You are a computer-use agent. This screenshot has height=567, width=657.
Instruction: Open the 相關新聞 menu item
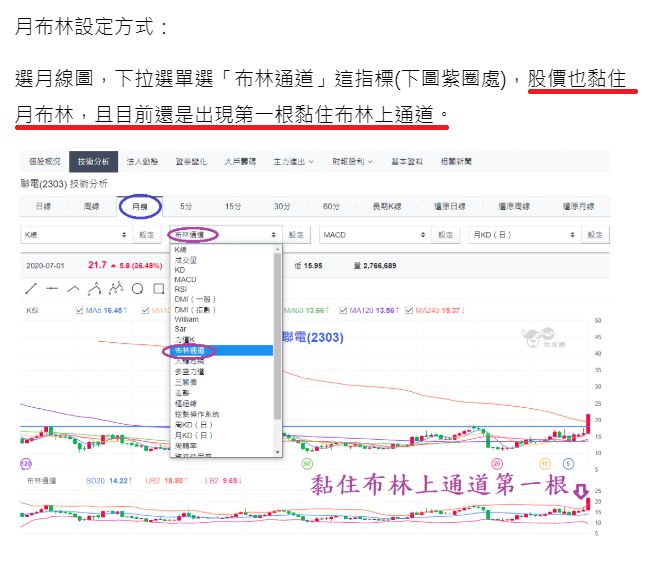[x=456, y=161]
